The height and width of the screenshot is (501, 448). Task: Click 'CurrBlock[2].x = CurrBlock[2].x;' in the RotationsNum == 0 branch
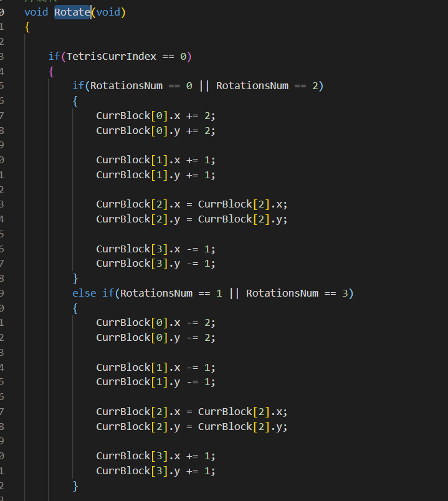point(192,204)
